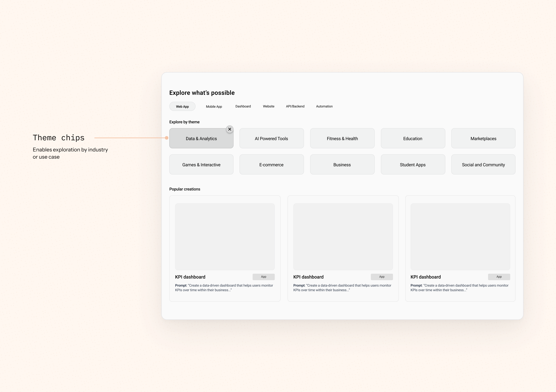
Task: Click the App tag on third card
Action: click(x=499, y=277)
